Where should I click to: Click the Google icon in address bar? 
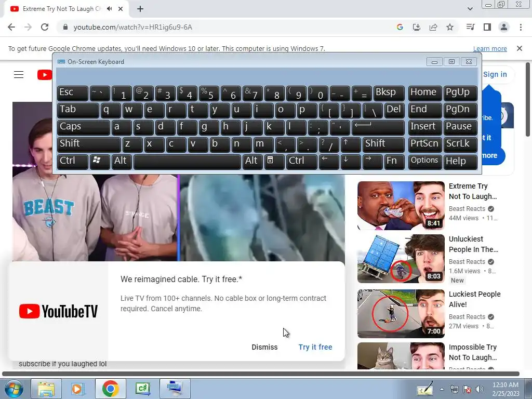point(400,27)
